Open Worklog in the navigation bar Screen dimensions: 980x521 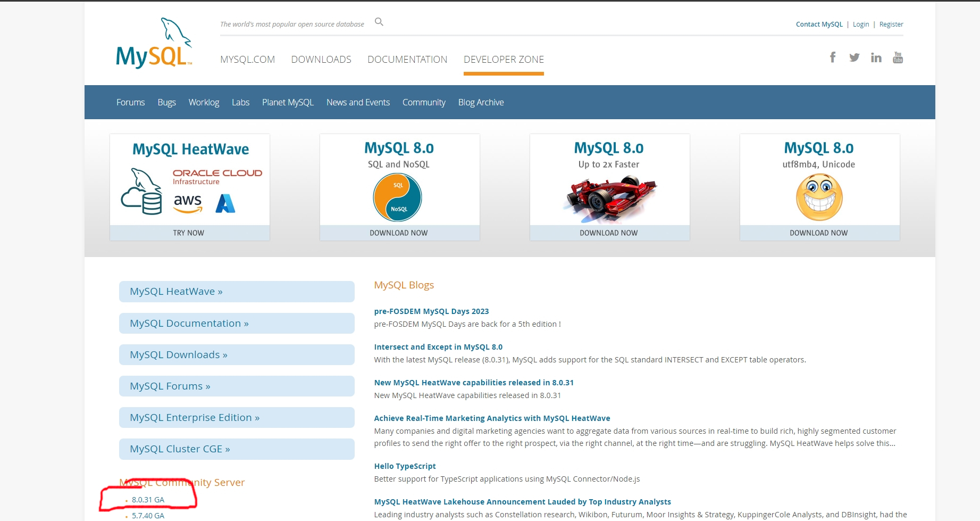tap(204, 102)
